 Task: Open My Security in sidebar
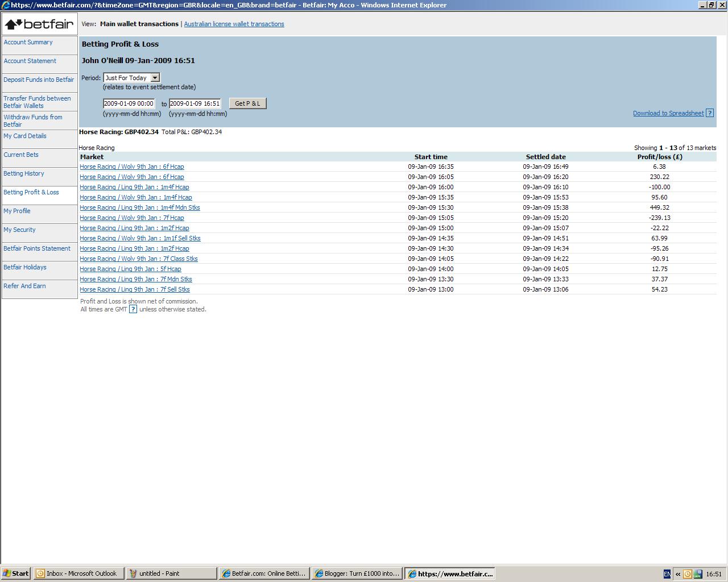[x=19, y=230]
